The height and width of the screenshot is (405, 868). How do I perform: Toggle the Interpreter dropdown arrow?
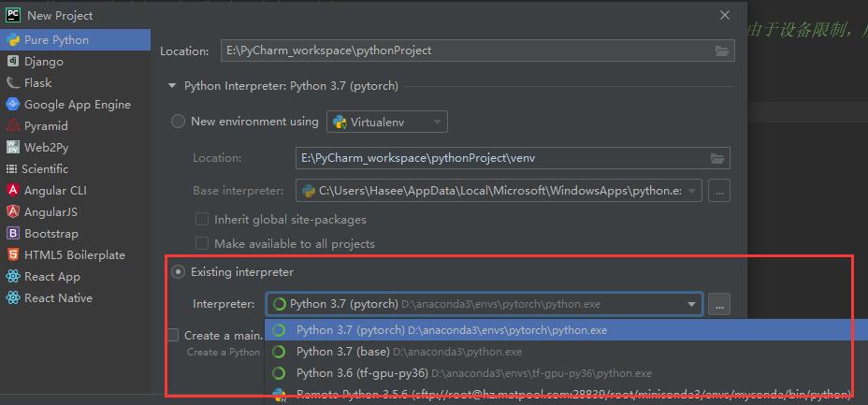(691, 304)
